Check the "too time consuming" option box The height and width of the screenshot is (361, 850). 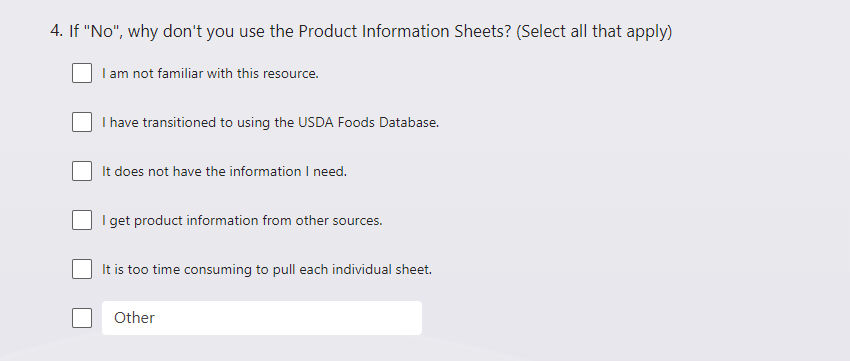pyautogui.click(x=82, y=269)
